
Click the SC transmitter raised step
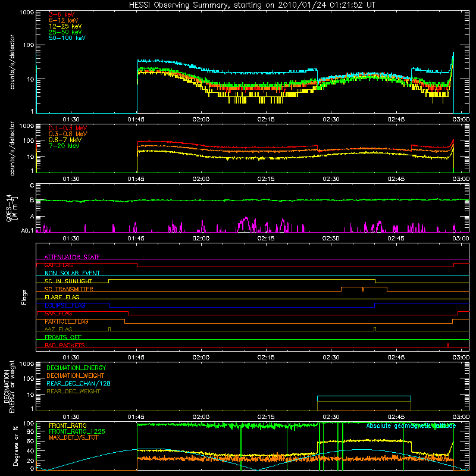coord(364,289)
